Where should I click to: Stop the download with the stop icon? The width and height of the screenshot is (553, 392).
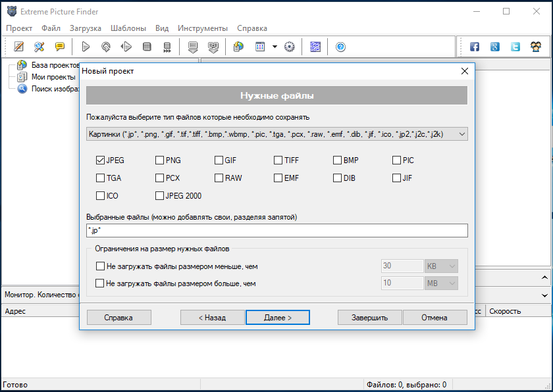point(147,47)
